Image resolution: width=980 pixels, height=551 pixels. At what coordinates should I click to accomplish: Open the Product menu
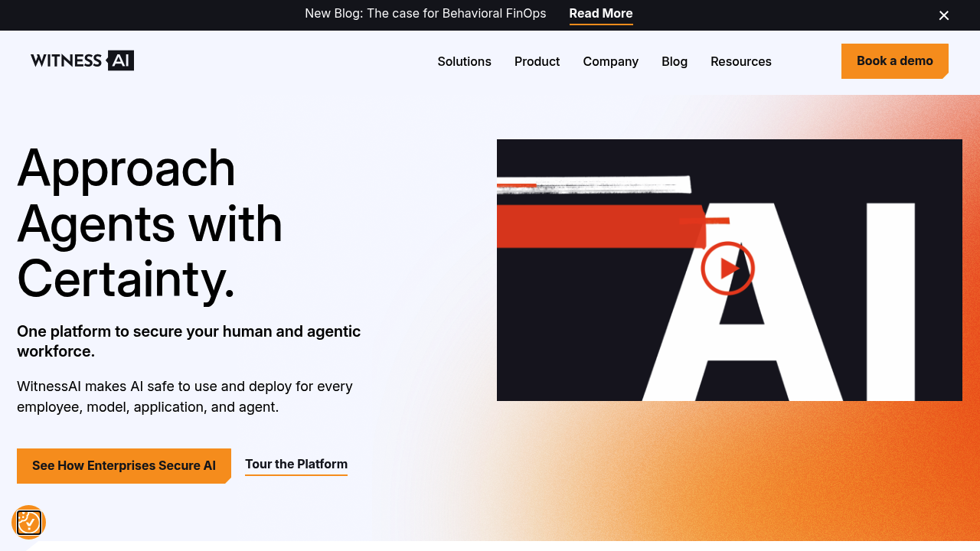(x=537, y=61)
